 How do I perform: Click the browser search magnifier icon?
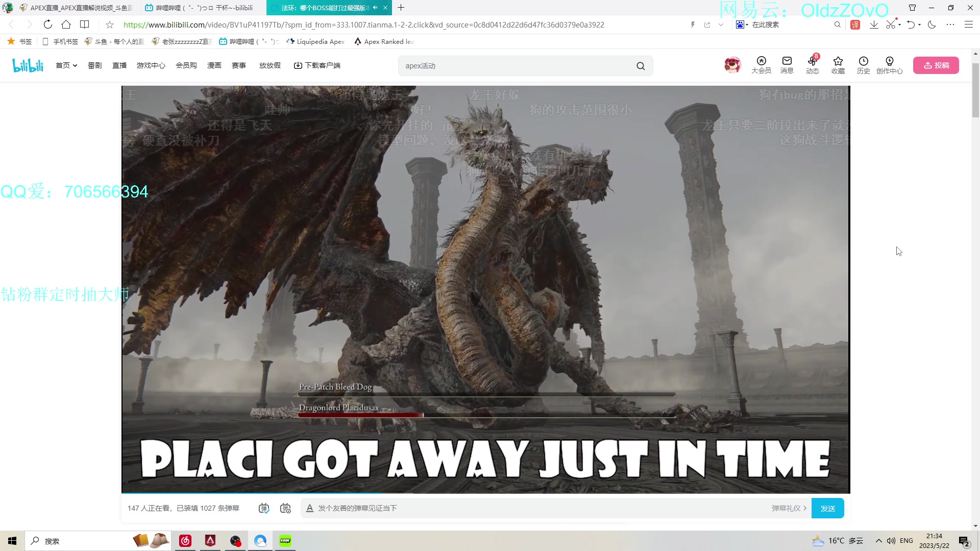click(837, 24)
